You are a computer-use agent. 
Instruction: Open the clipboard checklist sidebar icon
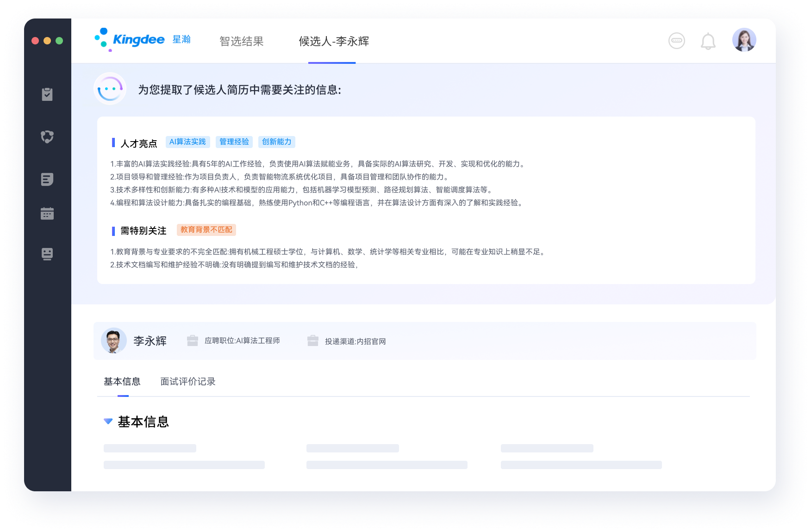[x=47, y=94]
